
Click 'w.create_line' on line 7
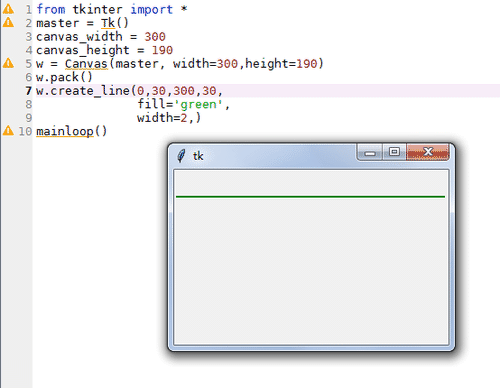(83, 91)
